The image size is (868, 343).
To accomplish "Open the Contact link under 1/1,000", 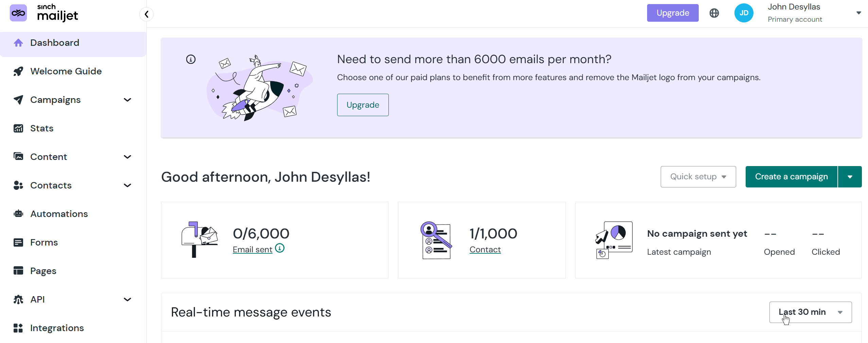I will pyautogui.click(x=485, y=249).
